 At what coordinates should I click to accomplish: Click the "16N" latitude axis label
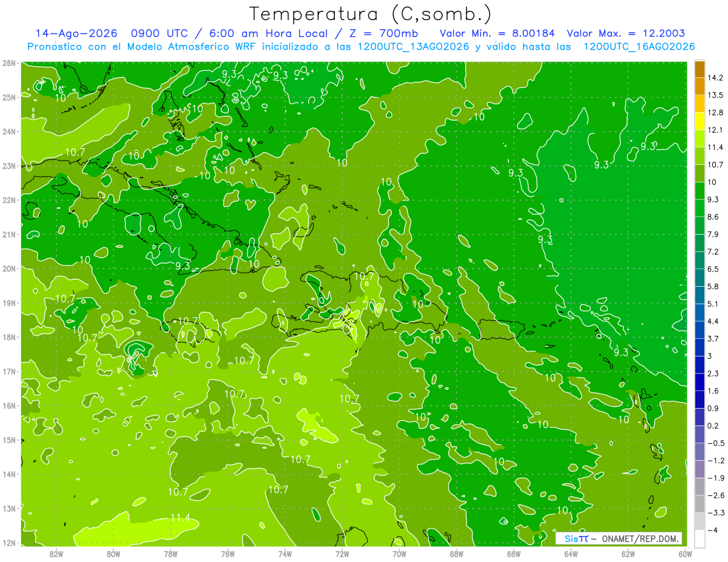[9, 406]
